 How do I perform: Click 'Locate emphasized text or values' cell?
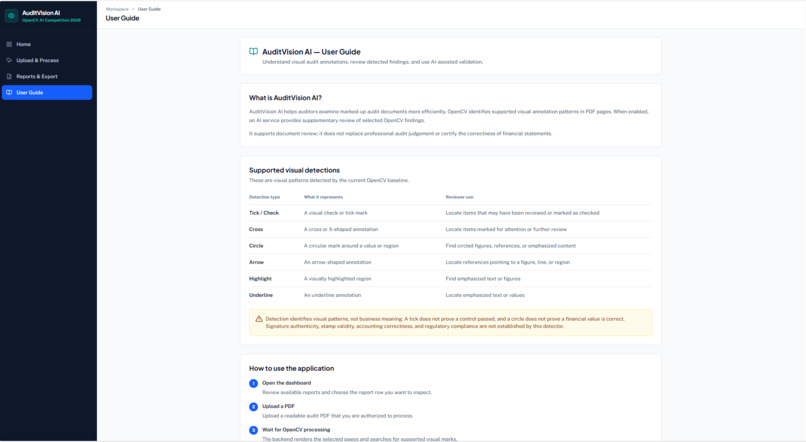coord(485,295)
